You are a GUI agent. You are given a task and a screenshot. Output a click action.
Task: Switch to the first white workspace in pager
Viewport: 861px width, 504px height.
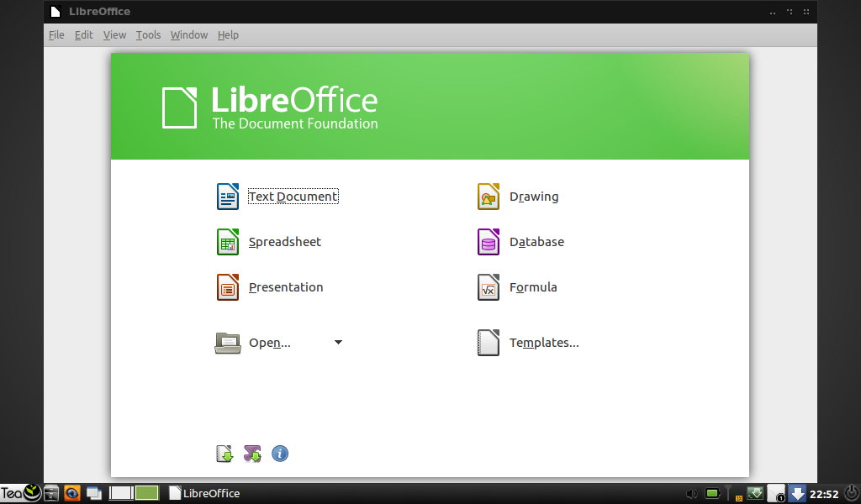pos(121,493)
